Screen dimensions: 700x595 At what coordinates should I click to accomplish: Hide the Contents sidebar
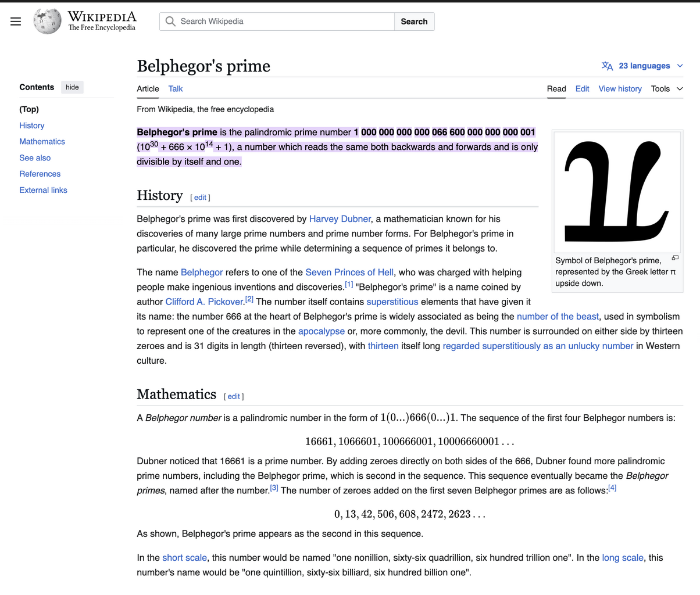click(72, 87)
